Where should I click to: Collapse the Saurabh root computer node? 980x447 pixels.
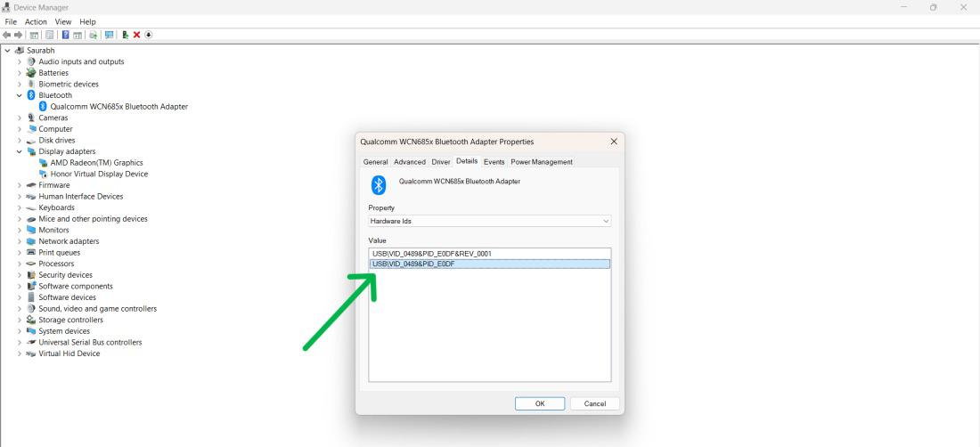[x=7, y=51]
